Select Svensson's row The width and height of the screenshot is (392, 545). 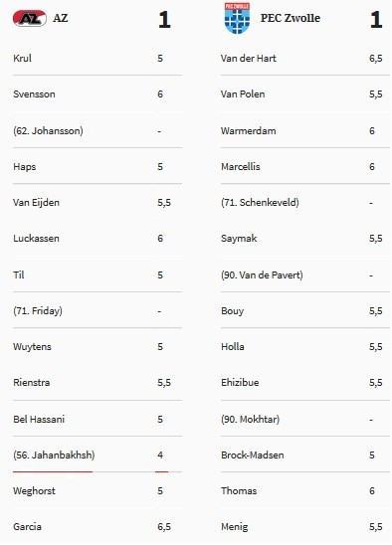pyautogui.click(x=98, y=94)
